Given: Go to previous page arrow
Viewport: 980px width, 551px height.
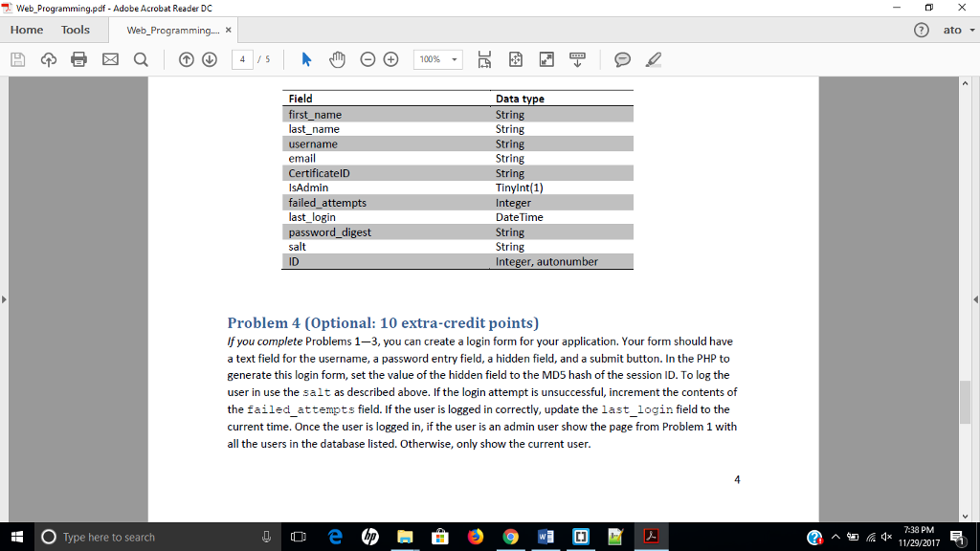Looking at the screenshot, I should 187,59.
